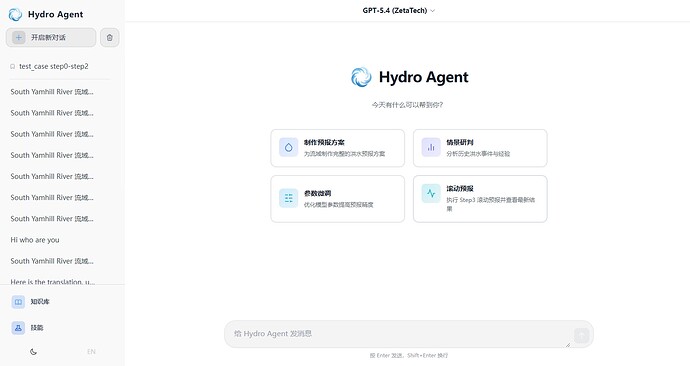
Task: Select the 情景研判 card title
Action: pyautogui.click(x=460, y=143)
